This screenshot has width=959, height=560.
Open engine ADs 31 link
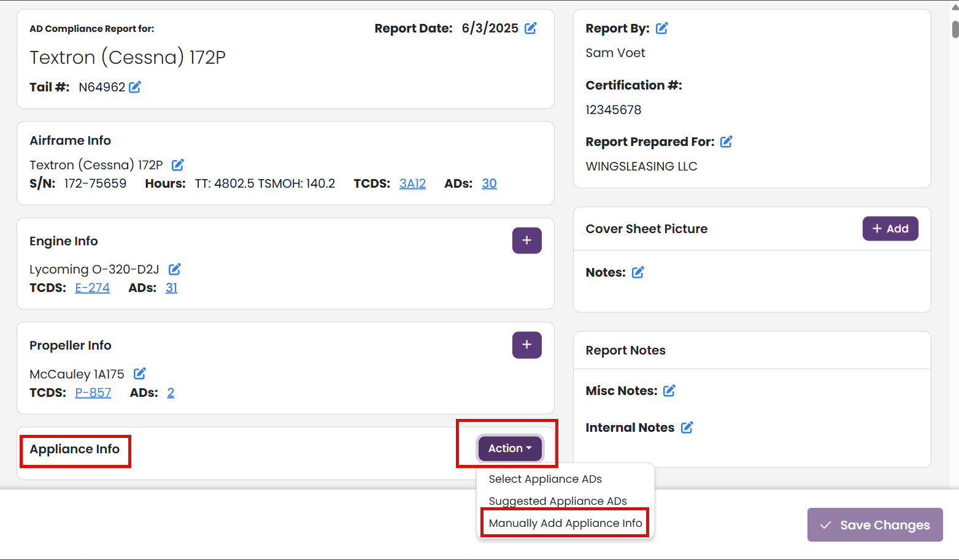point(171,288)
